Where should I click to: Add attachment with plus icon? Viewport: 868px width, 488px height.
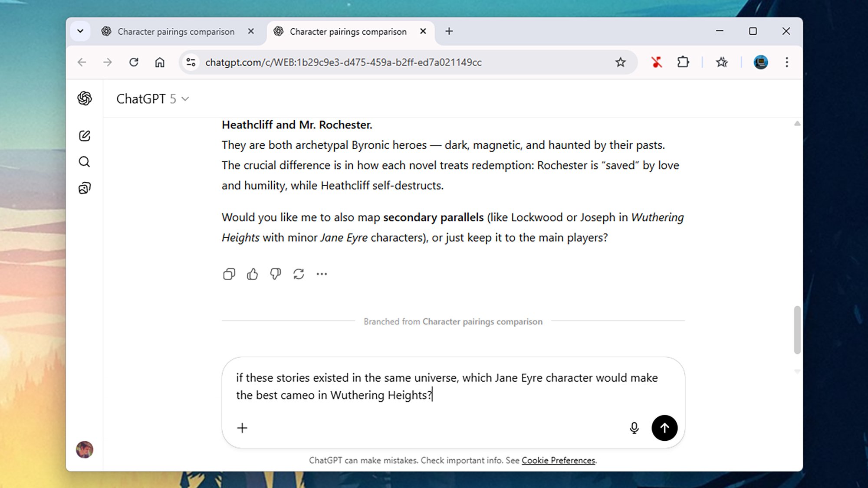pyautogui.click(x=242, y=428)
